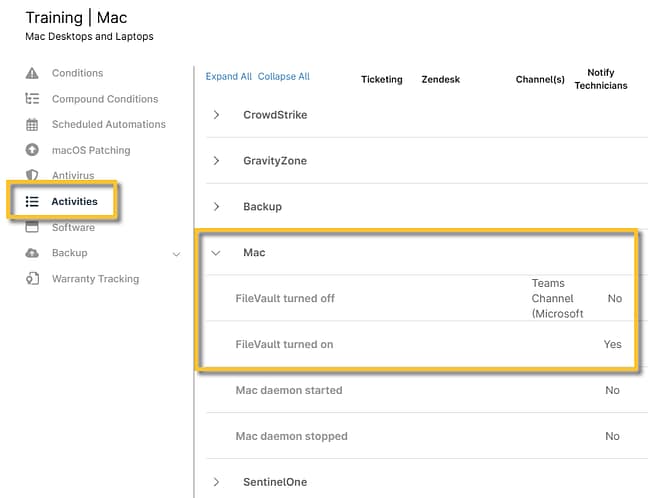This screenshot has height=498, width=648.
Task: Click the Scheduled Automations calendar icon
Action: tap(32, 125)
